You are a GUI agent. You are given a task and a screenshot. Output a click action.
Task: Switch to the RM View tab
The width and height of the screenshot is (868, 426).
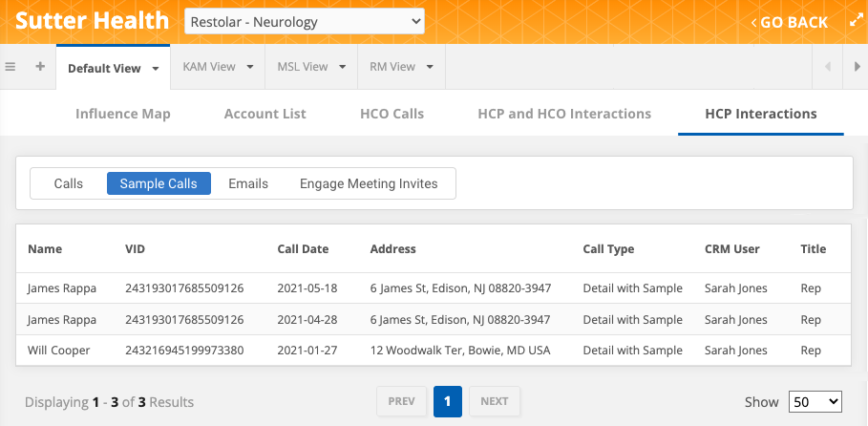pyautogui.click(x=392, y=67)
